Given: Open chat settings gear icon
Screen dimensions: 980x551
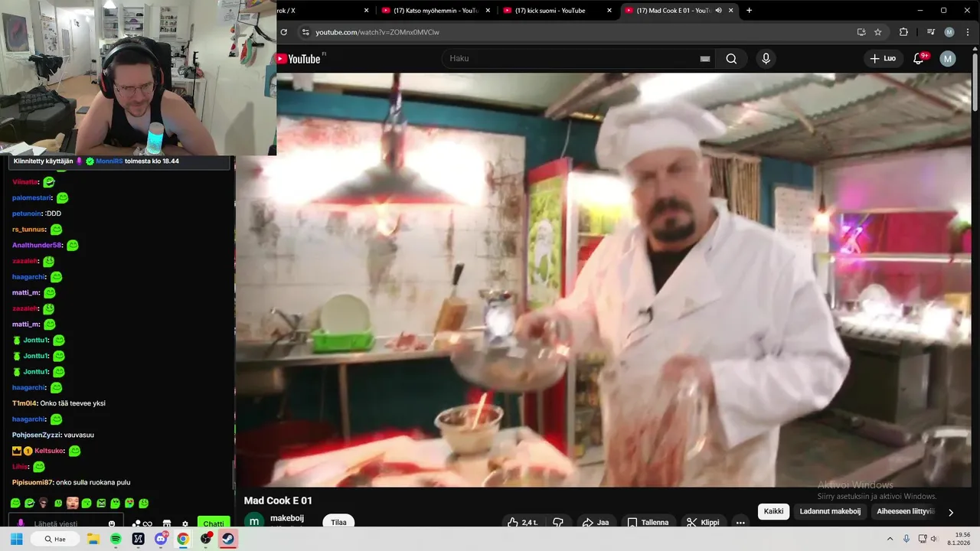Looking at the screenshot, I should click(185, 524).
